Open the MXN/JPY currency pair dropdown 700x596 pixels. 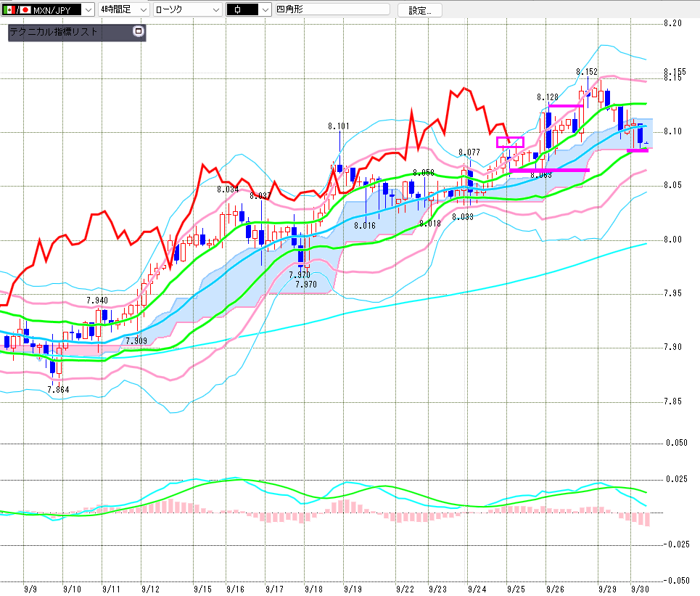[88, 10]
